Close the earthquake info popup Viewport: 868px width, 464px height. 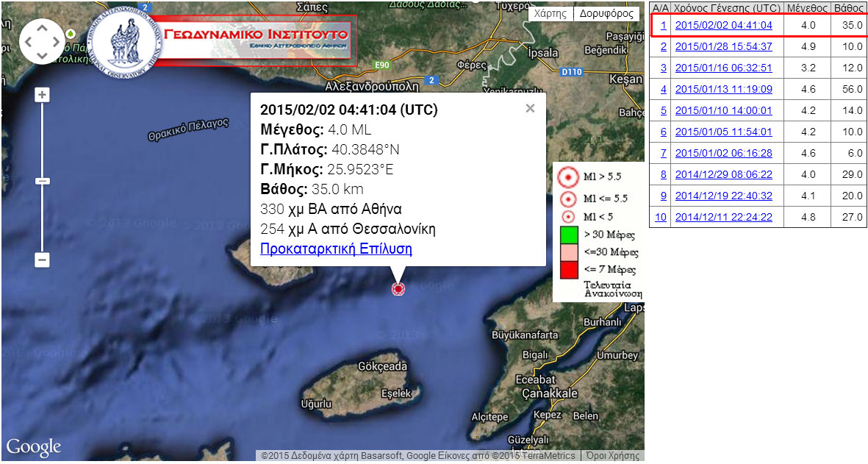point(530,109)
